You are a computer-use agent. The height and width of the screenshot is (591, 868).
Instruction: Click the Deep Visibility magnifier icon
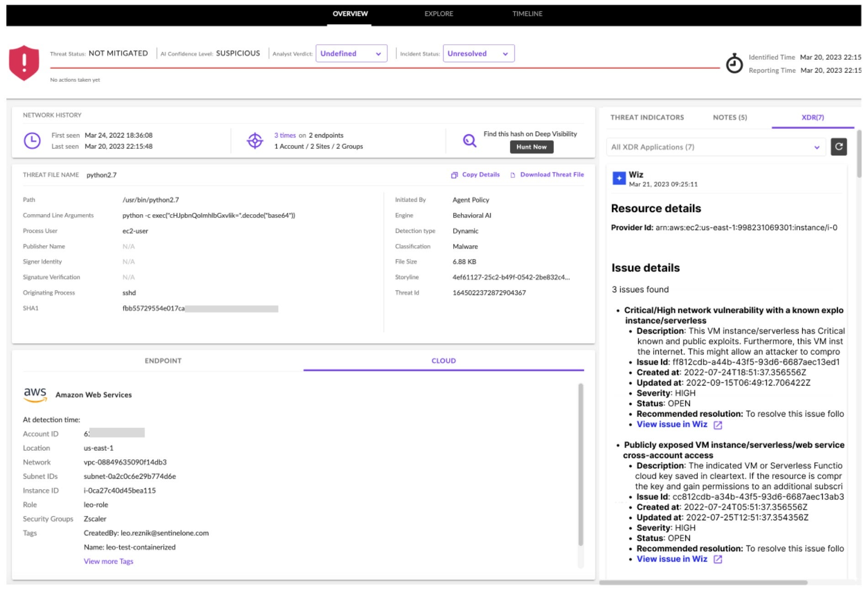[x=469, y=141]
